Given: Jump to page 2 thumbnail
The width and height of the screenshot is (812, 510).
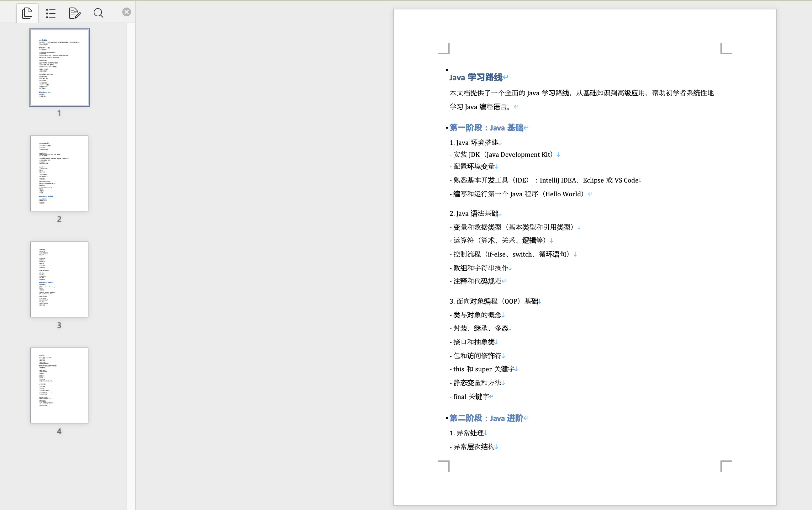Looking at the screenshot, I should pos(59,173).
